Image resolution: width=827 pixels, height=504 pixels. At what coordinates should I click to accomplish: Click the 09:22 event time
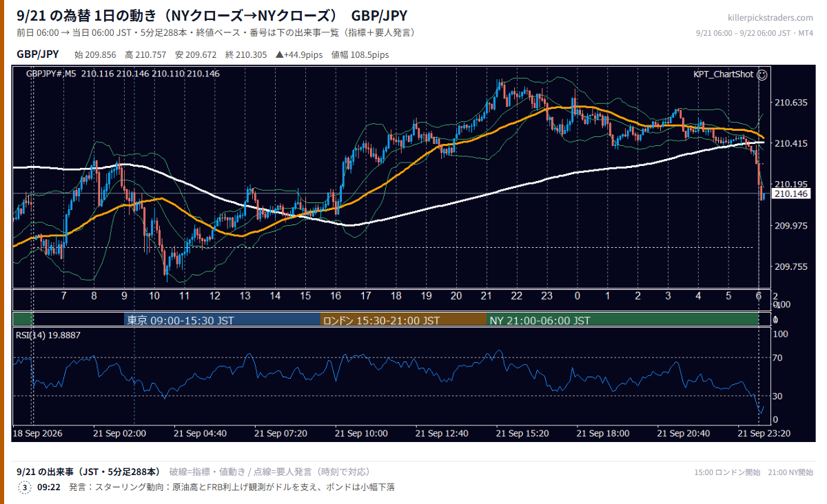click(48, 487)
